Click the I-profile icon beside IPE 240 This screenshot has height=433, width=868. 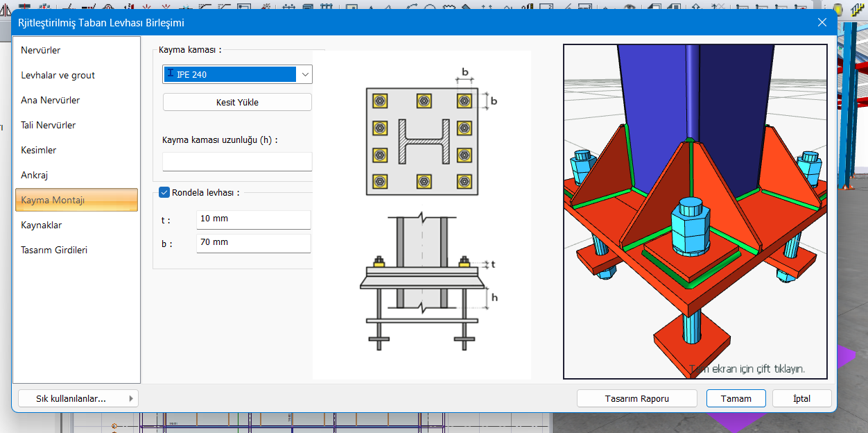171,74
